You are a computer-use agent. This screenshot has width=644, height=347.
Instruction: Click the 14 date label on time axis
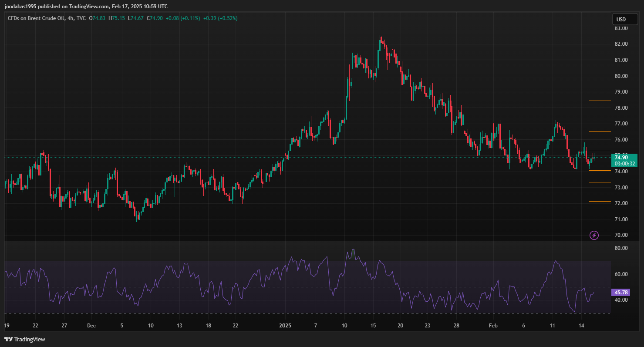(x=581, y=325)
